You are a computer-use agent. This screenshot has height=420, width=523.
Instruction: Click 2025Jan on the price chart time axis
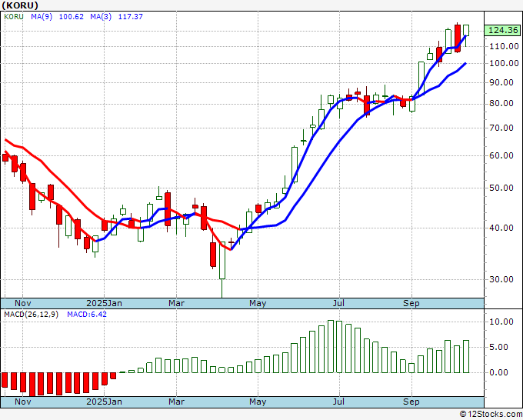point(104,303)
